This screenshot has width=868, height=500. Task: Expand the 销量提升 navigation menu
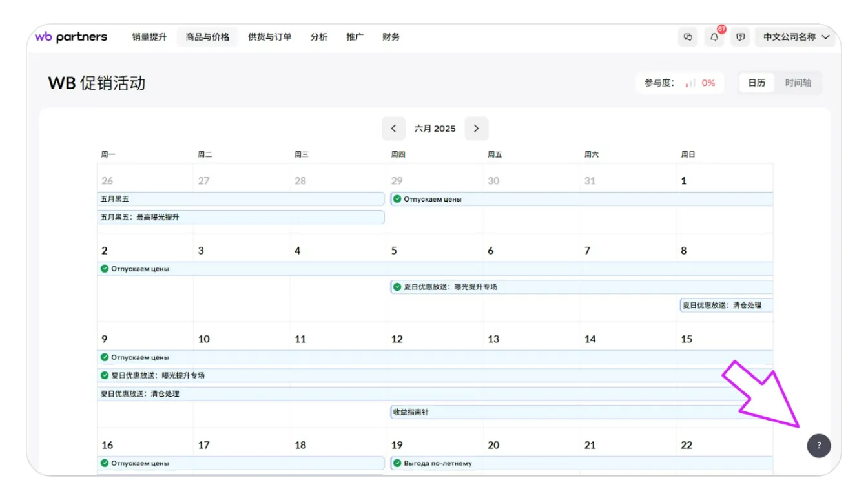(149, 37)
